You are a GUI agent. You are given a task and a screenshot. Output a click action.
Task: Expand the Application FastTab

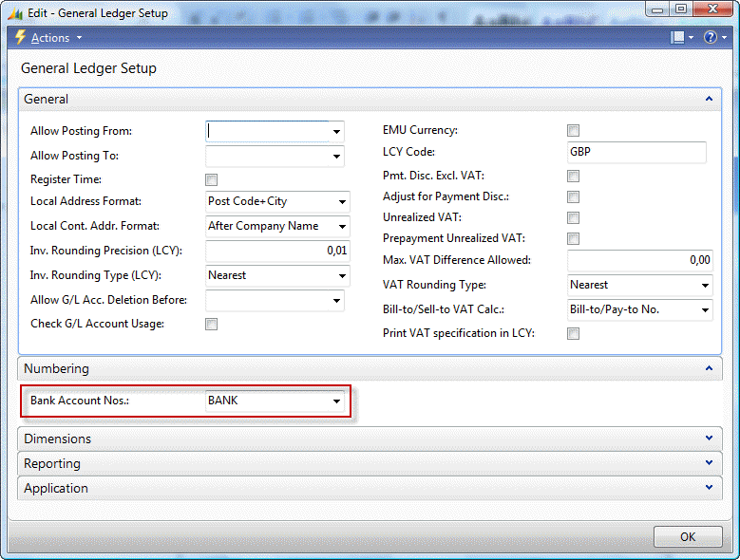point(709,488)
